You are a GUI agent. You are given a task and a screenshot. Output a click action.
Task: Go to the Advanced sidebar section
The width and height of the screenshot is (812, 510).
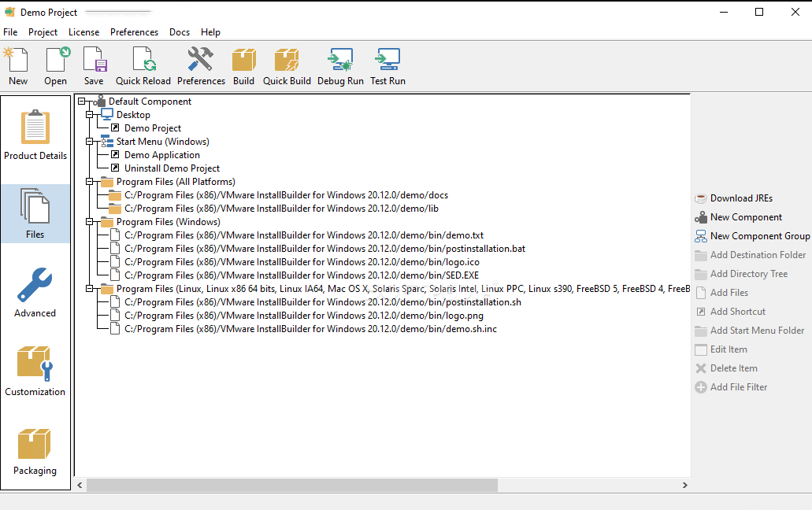click(x=35, y=293)
